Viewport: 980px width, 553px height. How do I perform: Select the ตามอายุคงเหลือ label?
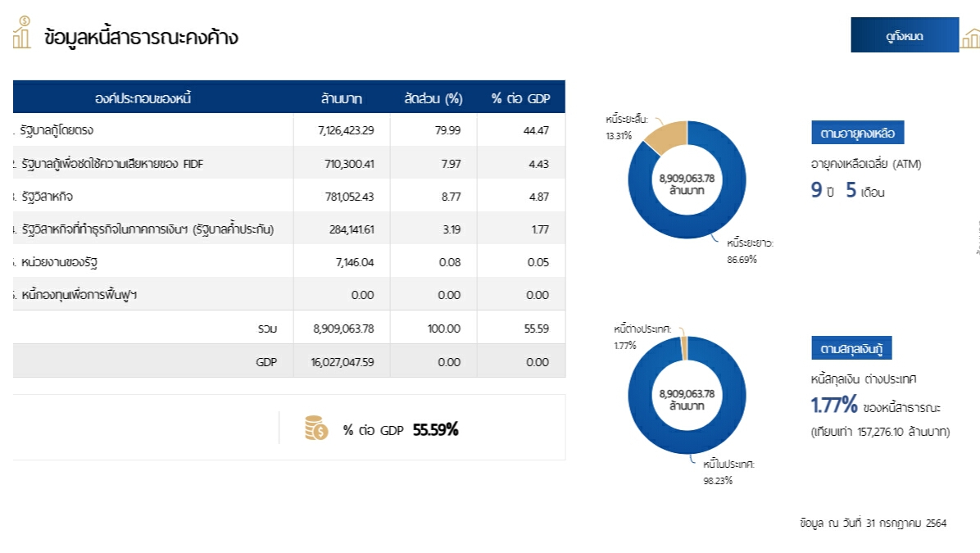pyautogui.click(x=857, y=133)
